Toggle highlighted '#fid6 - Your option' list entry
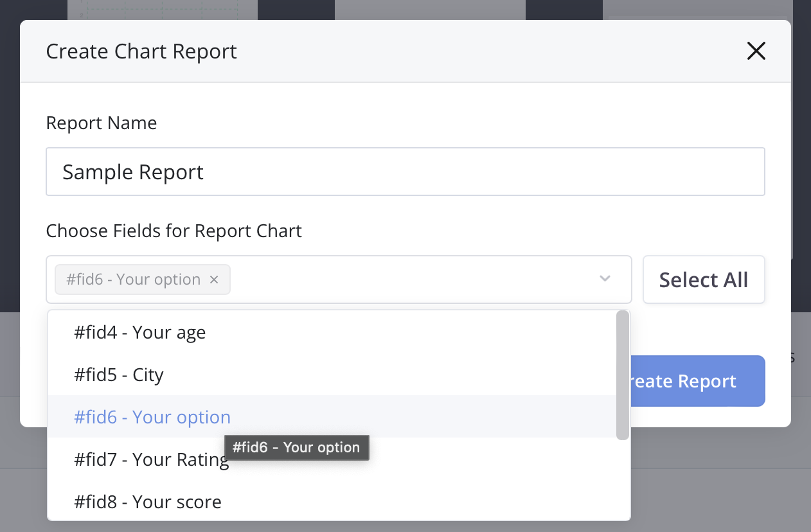Image resolution: width=811 pixels, height=532 pixels. [x=152, y=417]
